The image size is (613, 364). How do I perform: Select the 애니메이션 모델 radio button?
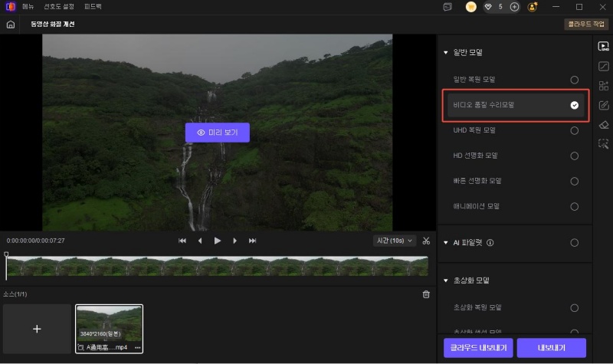574,206
